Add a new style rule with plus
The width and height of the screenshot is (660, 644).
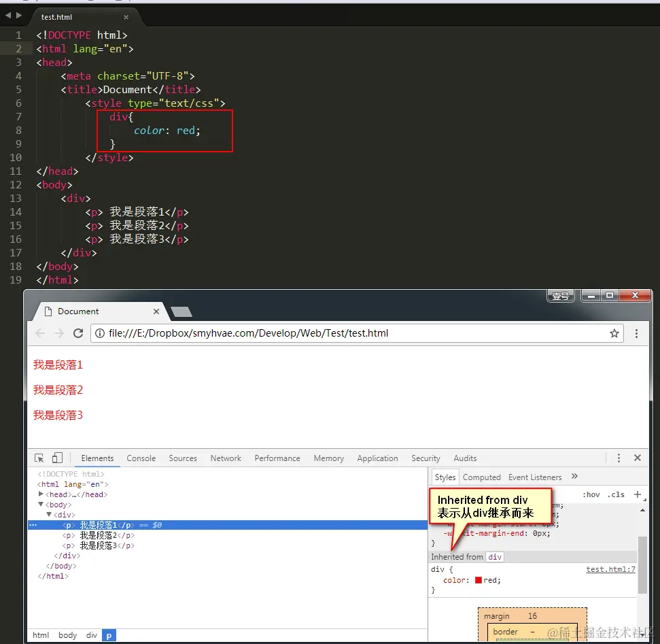(638, 494)
